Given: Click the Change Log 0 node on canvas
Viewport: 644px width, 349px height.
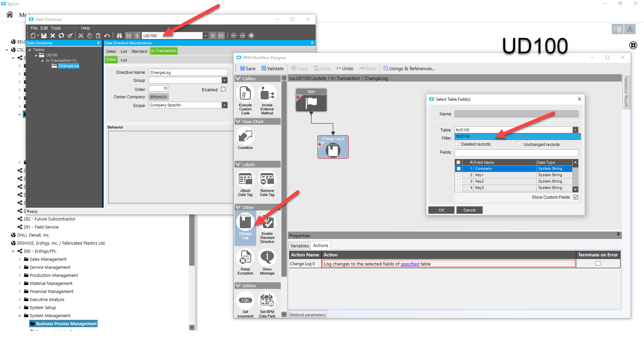Looking at the screenshot, I should point(333,147).
